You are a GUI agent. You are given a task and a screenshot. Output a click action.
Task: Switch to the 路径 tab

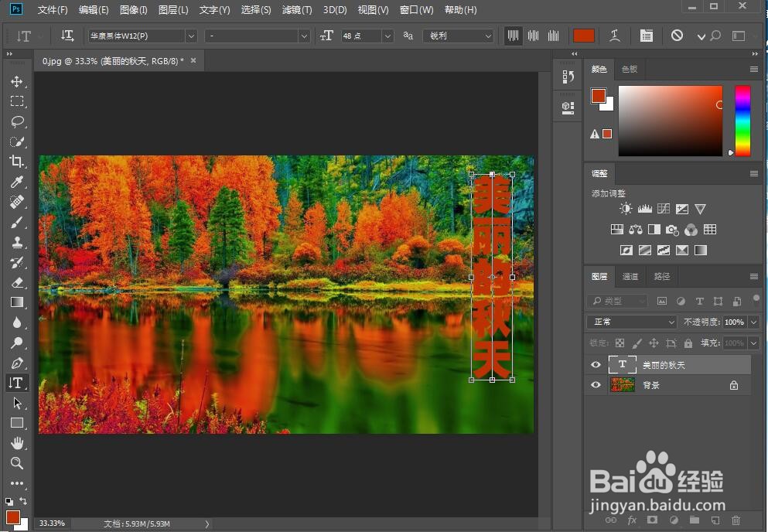pyautogui.click(x=662, y=276)
